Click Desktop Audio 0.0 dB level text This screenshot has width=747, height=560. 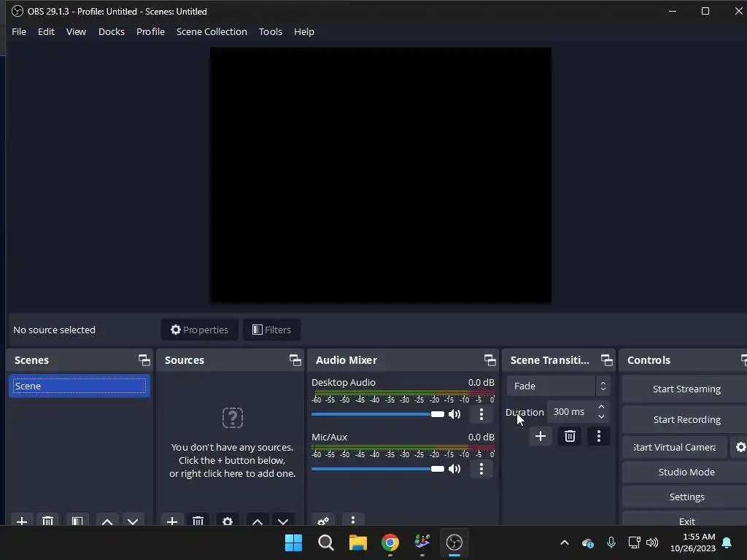pos(481,382)
